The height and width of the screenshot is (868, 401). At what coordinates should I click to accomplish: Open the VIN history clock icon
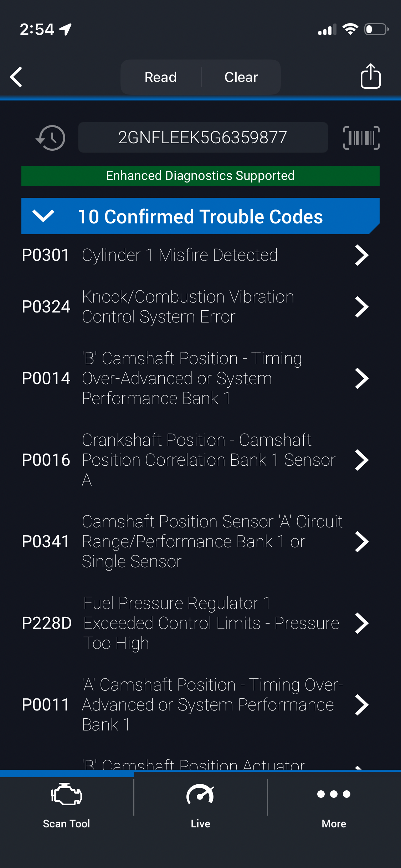coord(51,138)
